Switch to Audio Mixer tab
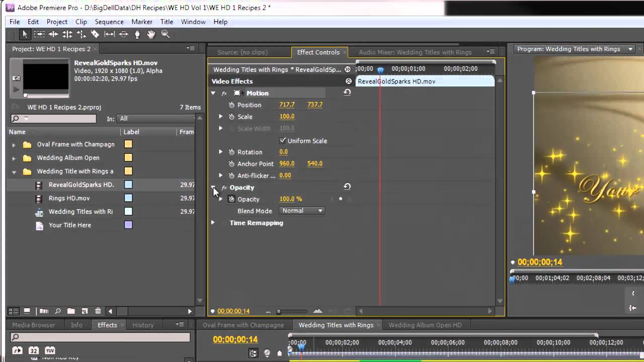Image resolution: width=644 pixels, height=362 pixels. click(x=415, y=52)
